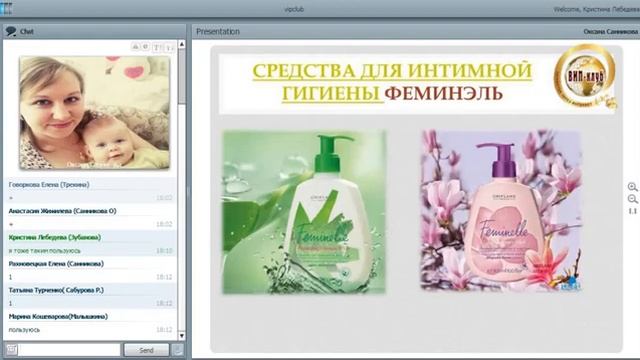
Task: Click the app logo icon in top-left corner
Action: pyautogui.click(x=6, y=8)
